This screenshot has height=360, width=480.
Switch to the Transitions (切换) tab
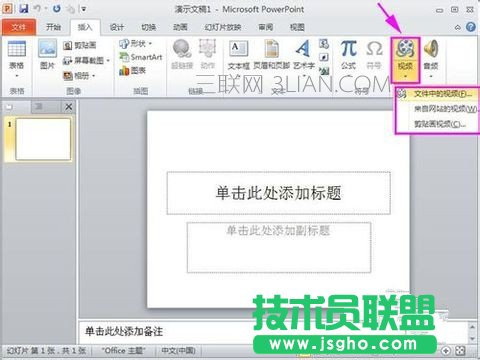point(149,27)
